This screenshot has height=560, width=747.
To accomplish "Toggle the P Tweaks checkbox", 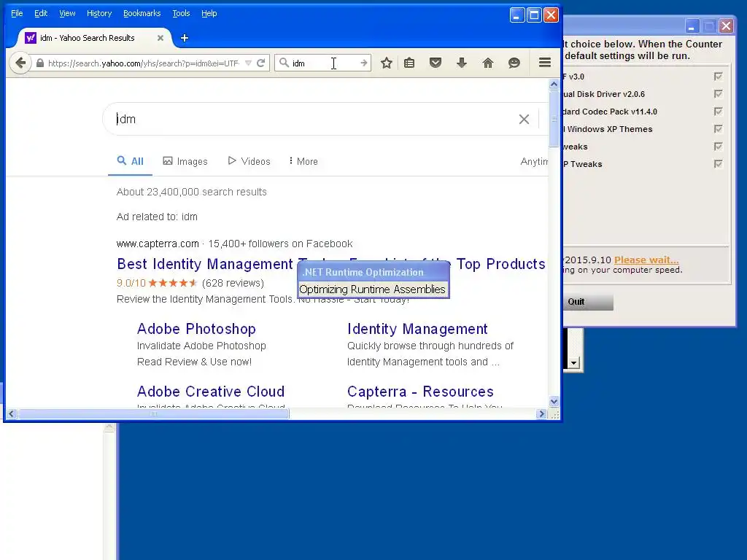I will 718,164.
